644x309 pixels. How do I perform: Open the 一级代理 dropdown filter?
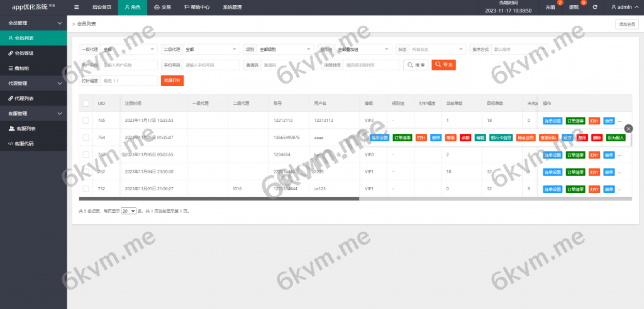(129, 49)
